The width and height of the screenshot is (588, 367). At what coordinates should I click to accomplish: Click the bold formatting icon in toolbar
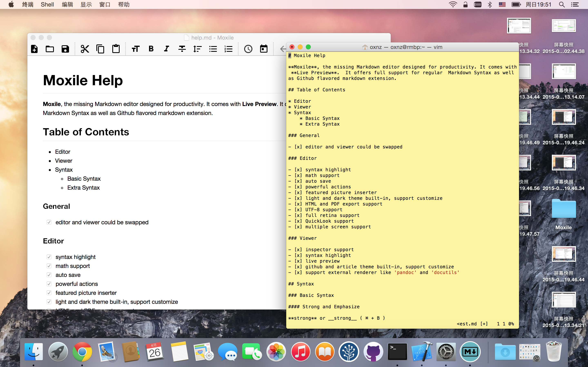(x=151, y=48)
